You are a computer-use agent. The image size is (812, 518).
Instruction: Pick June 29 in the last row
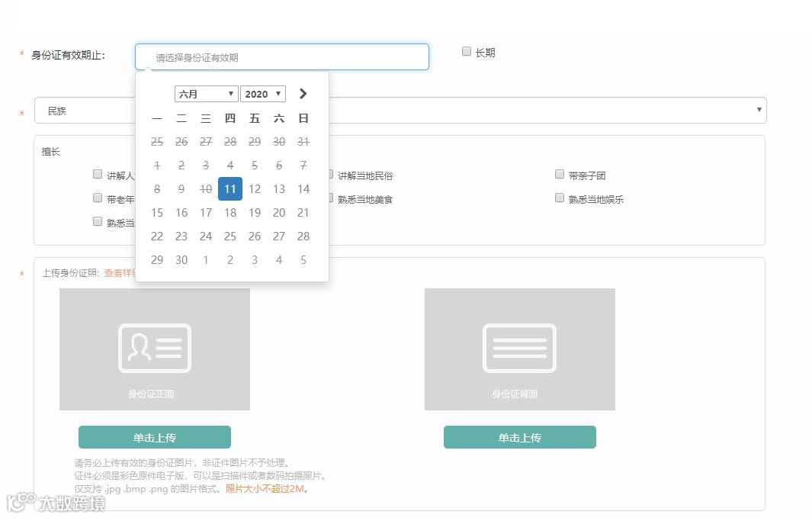(157, 260)
